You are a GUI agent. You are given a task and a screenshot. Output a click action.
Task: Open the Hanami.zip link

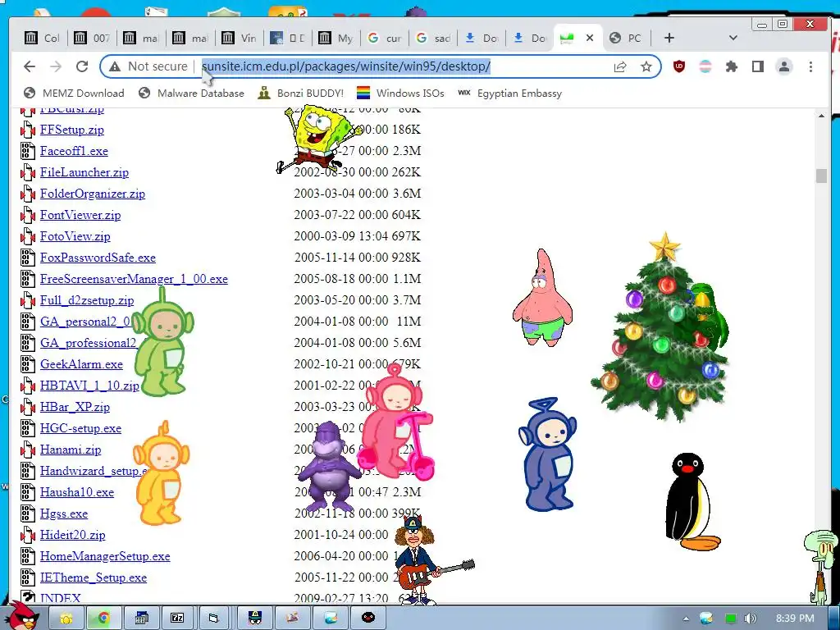71,450
